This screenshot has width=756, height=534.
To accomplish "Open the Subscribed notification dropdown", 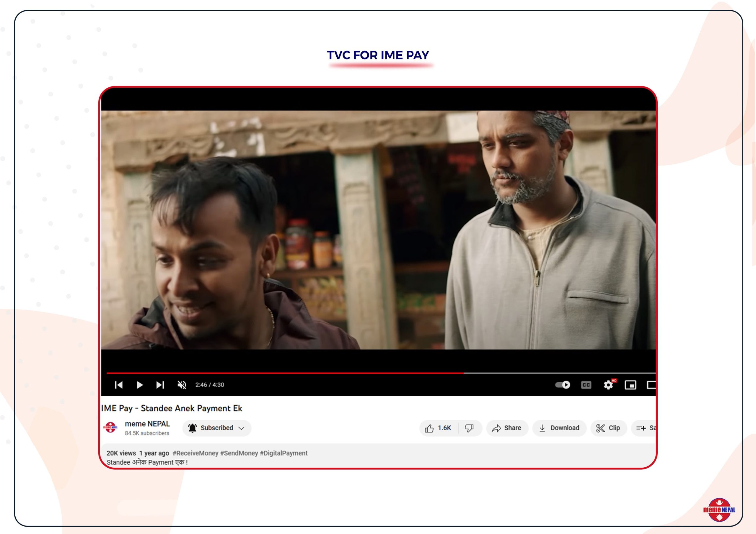I will (x=217, y=428).
